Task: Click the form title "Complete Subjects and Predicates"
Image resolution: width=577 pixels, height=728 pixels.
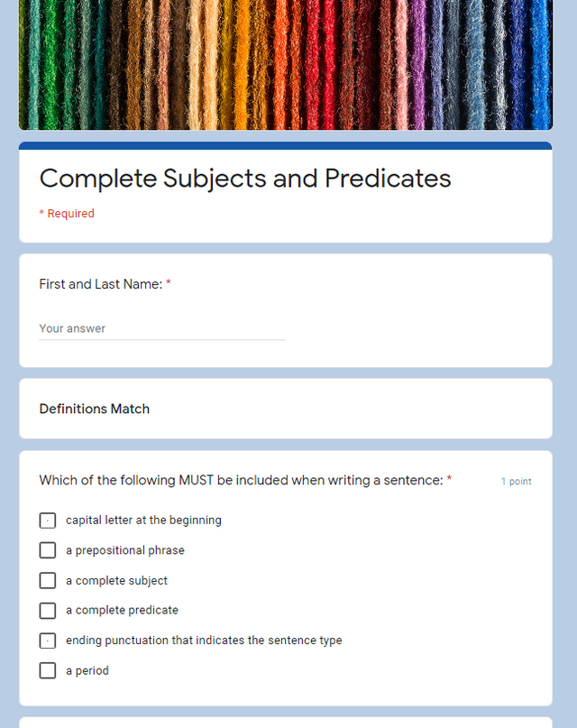Action: 244,179
